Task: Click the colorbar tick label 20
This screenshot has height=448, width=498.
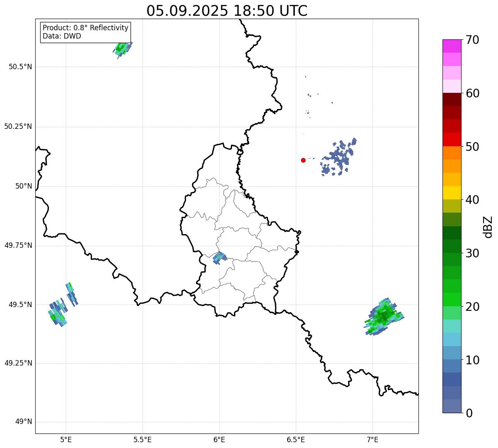Action: pyautogui.click(x=472, y=307)
